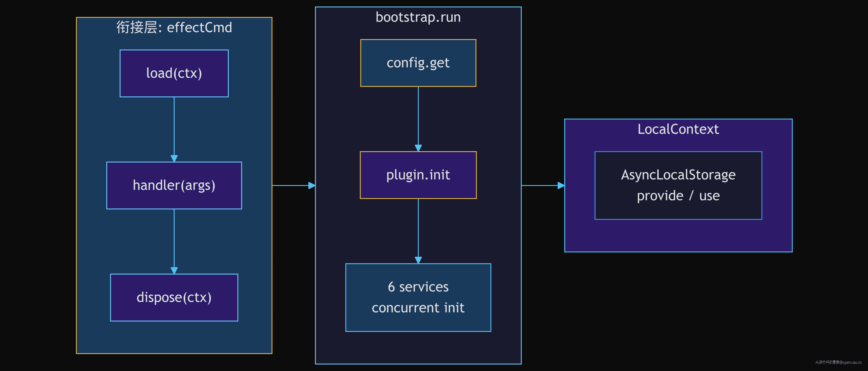Click the watermark text in bottom corner
The width and height of the screenshot is (868, 371).
tap(838, 362)
